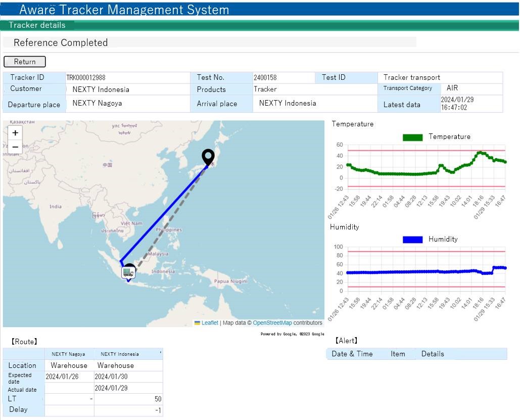Click the Date & Time alert column header

352,354
